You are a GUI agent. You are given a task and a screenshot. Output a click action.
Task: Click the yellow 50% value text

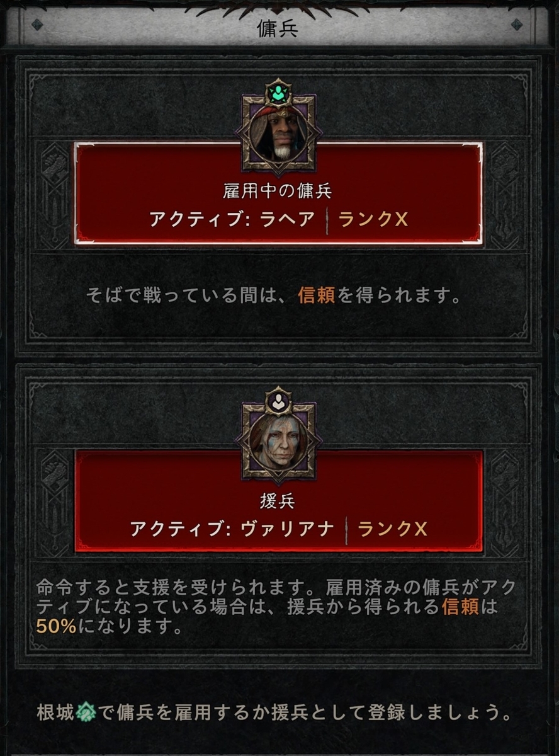pyautogui.click(x=56, y=627)
